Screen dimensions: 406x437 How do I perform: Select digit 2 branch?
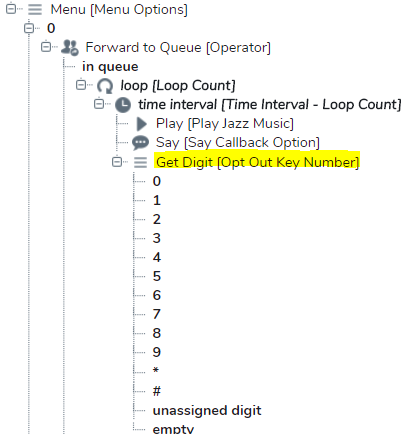point(157,219)
